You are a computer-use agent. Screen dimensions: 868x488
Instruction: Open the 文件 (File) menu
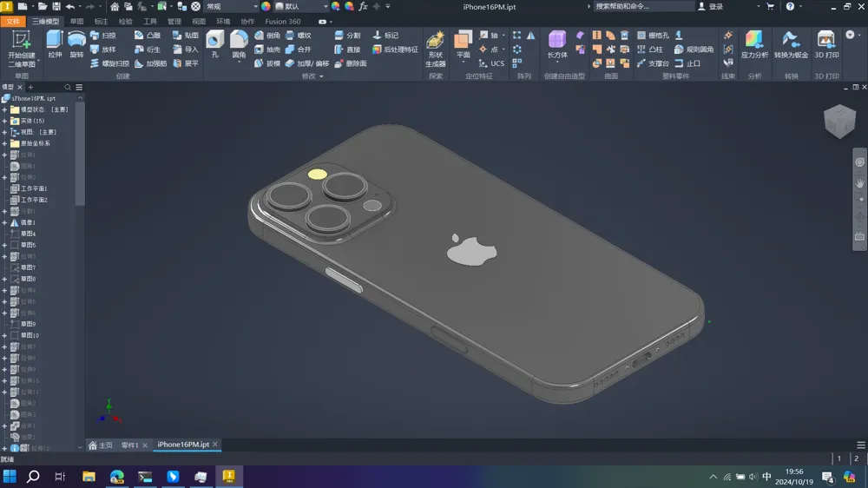(13, 22)
